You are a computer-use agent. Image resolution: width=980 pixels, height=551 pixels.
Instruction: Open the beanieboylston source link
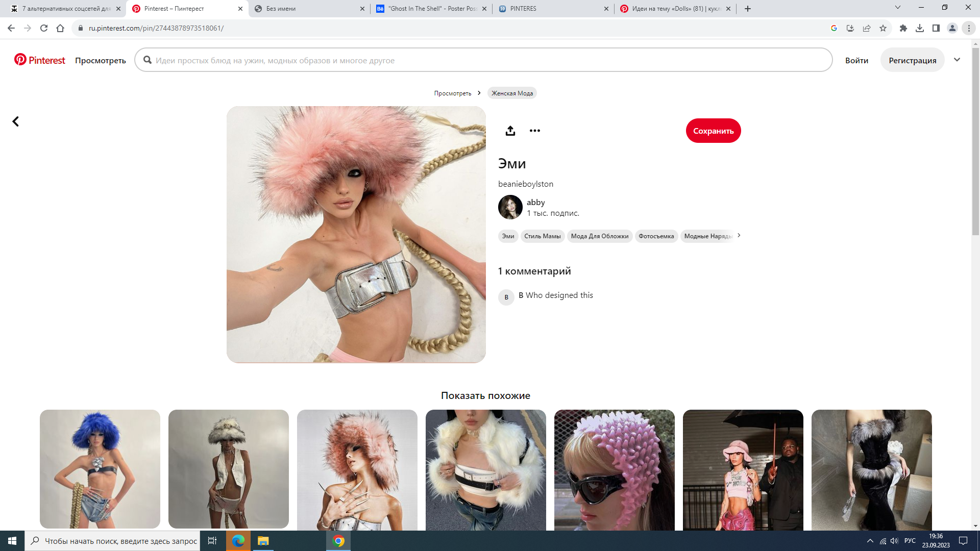click(x=525, y=184)
